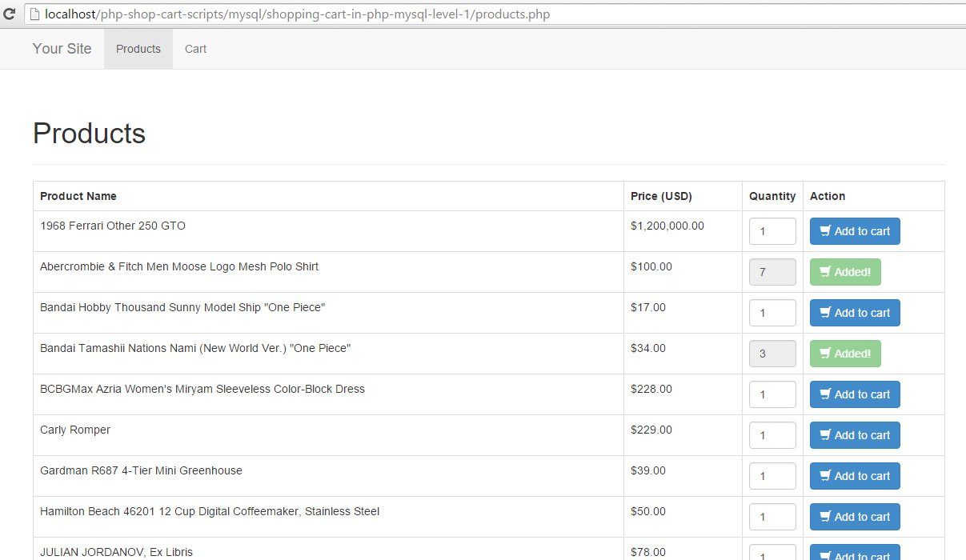Click the page icon in address bar
Image resolution: width=966 pixels, height=560 pixels.
[x=34, y=14]
